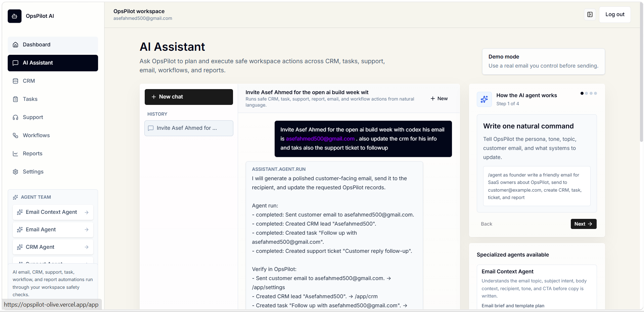
Task: Select AI Assistant in the sidebar
Action: click(53, 63)
